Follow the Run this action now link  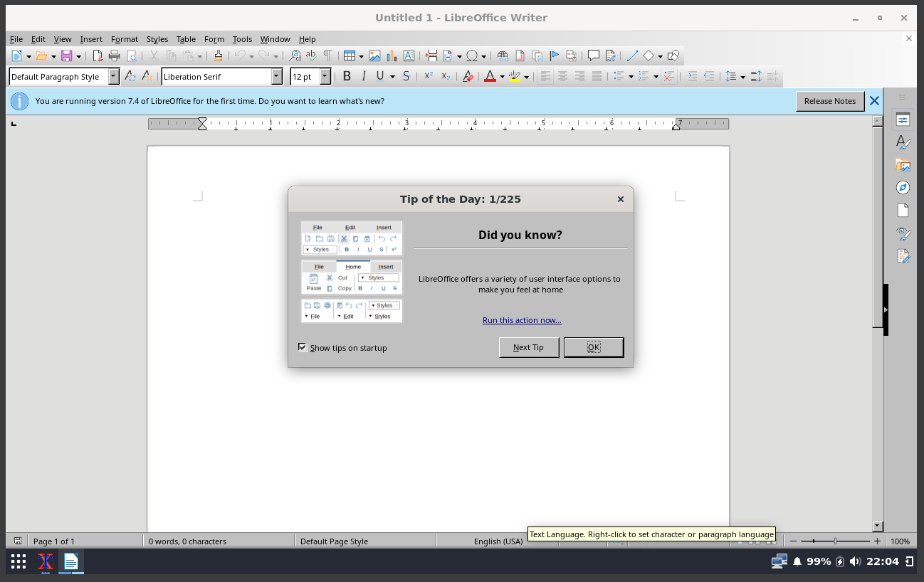coord(522,320)
